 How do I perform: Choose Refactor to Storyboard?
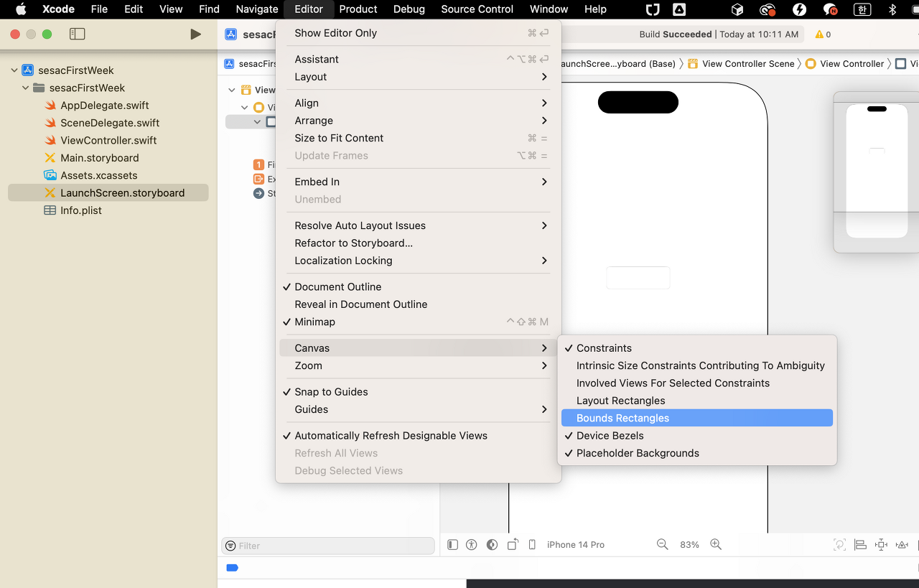coord(419,243)
